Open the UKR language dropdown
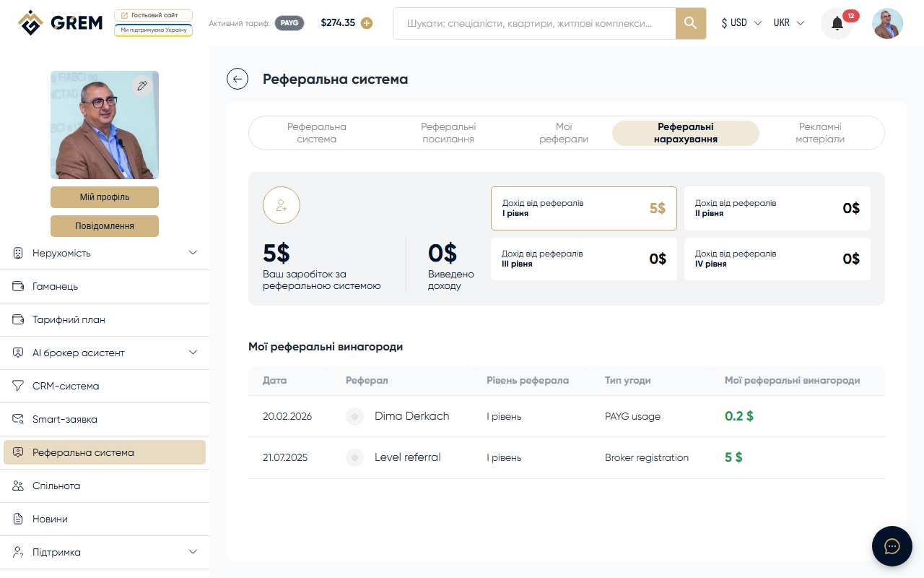Image resolution: width=924 pixels, height=578 pixels. [788, 22]
